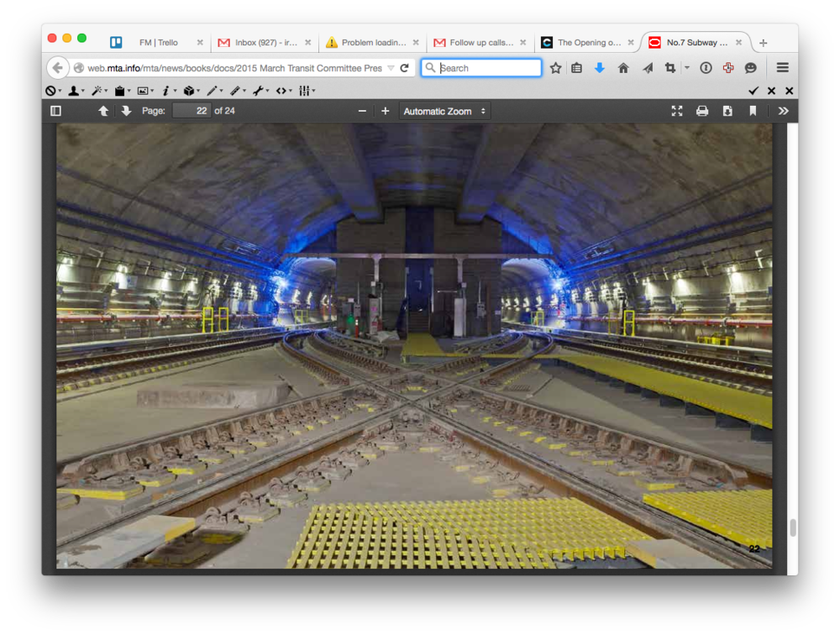Toggle Web Developer checkmark control
Screen dimensions: 840x635
click(x=753, y=90)
